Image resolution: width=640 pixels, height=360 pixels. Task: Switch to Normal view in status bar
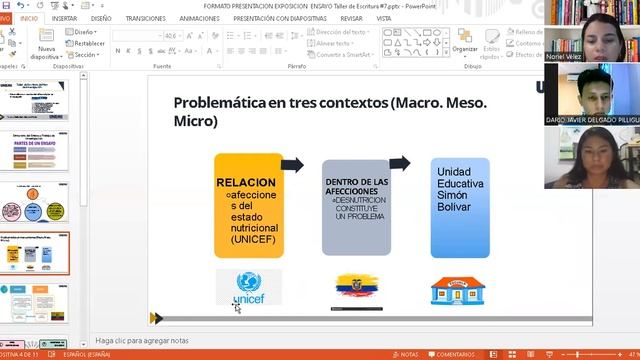(493, 354)
